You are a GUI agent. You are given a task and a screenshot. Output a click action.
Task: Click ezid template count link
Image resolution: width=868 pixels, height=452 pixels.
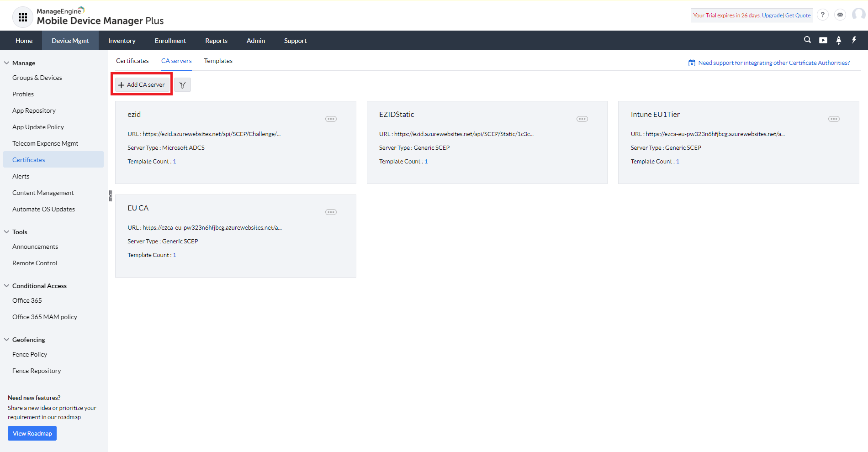coord(175,162)
